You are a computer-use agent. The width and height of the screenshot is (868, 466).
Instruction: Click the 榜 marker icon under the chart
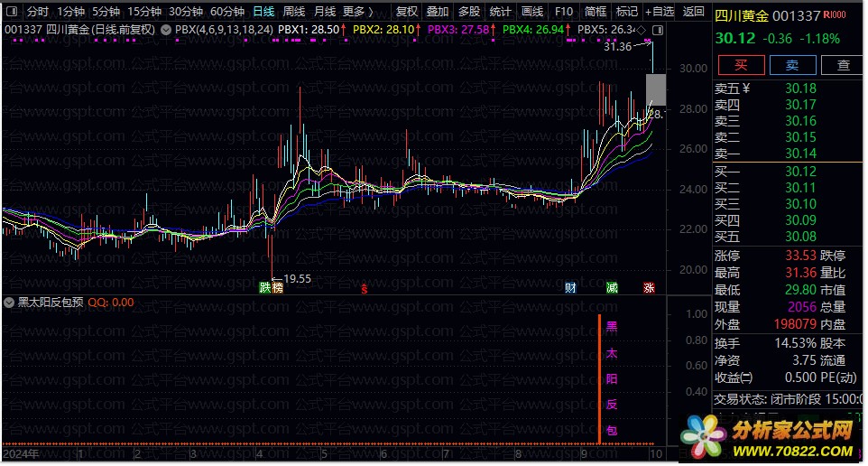click(x=277, y=288)
